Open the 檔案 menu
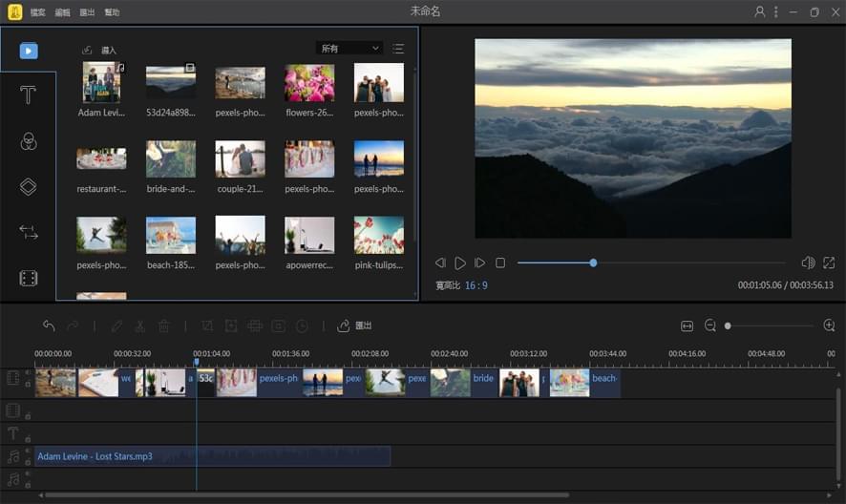This screenshot has height=504, width=846. click(37, 12)
